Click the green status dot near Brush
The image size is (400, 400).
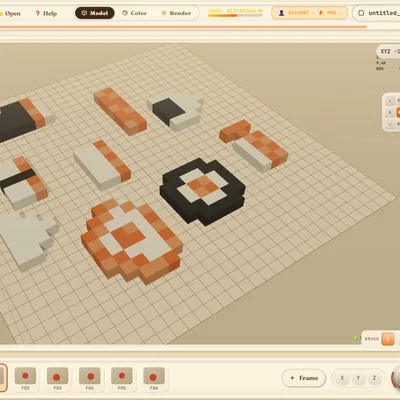355,338
